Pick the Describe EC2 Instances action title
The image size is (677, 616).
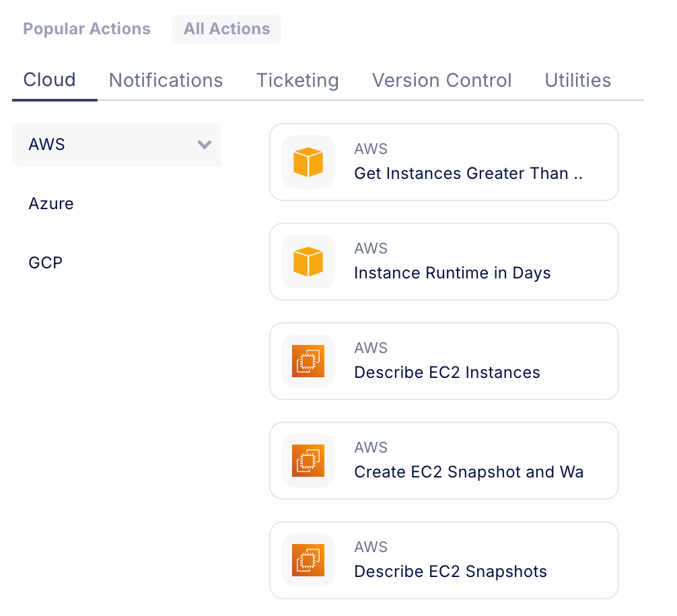pyautogui.click(x=447, y=373)
